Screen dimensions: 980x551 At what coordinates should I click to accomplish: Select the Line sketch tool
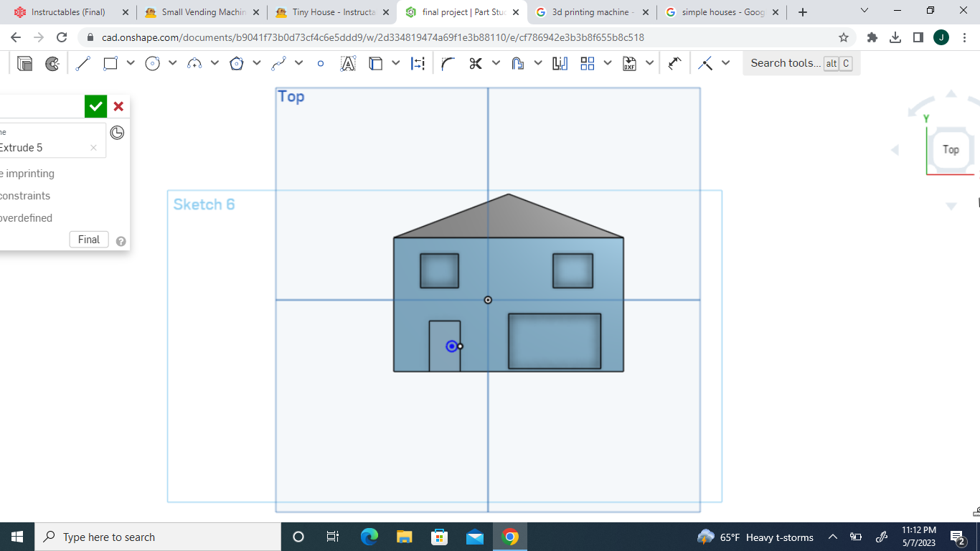click(82, 63)
